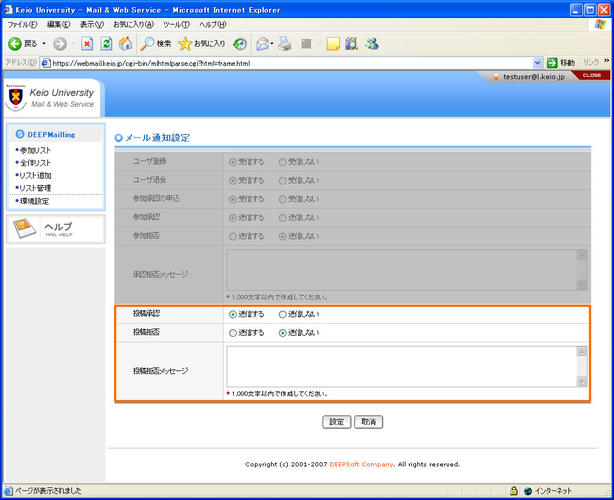Image resolution: width=614 pixels, height=500 pixels.
Task: Click the 投稿拒否メッセージ scrollbar down arrow
Action: click(x=581, y=381)
